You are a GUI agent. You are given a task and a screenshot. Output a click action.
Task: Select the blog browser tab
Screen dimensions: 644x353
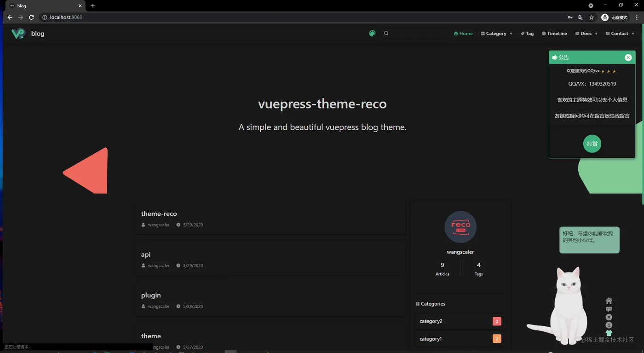pos(45,6)
